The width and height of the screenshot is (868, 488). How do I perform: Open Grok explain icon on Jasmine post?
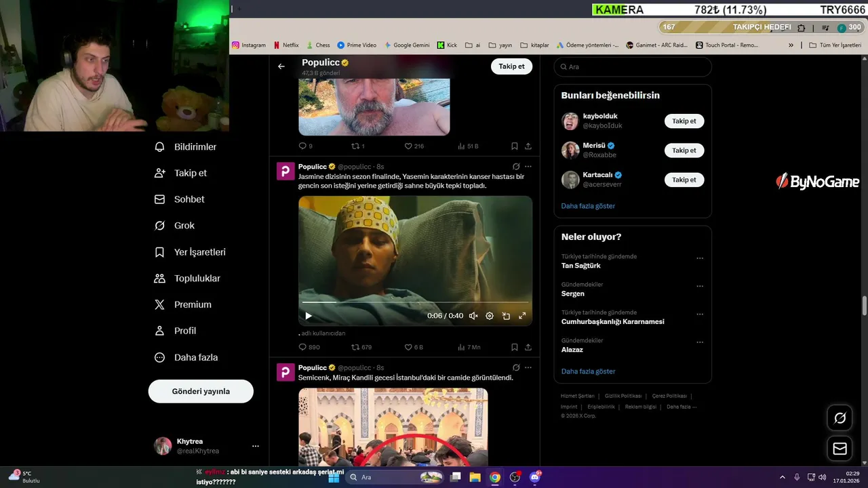click(516, 167)
